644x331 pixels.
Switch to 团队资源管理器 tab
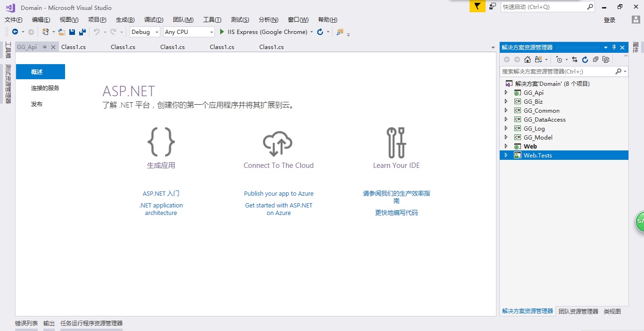point(578,311)
